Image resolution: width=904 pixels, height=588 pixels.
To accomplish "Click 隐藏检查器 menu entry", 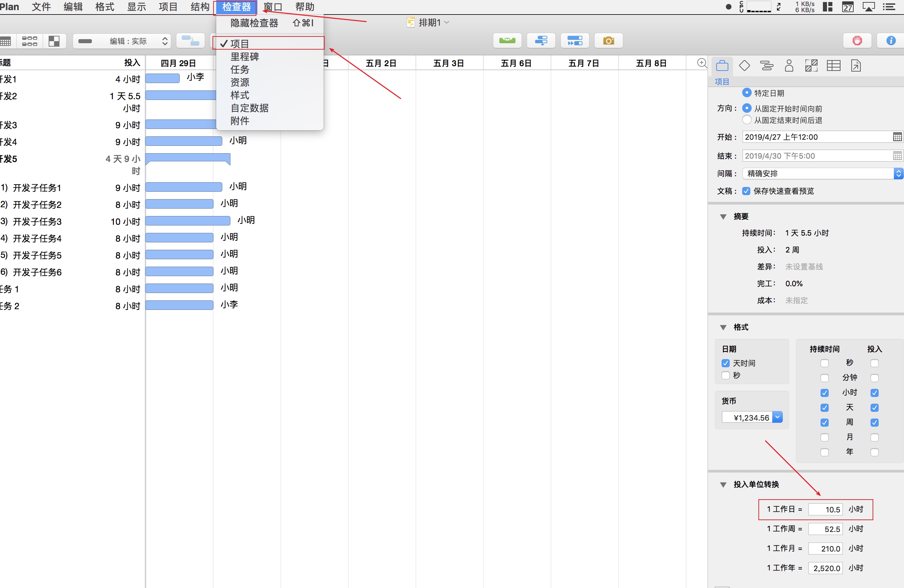I will 254,23.
